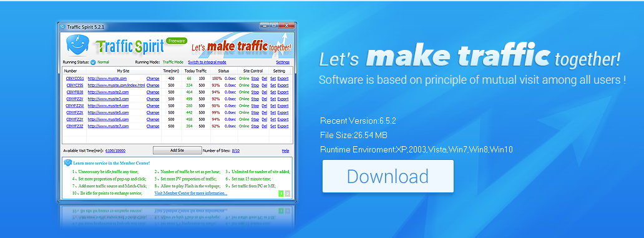Click Recent Version:6.5.2 text
The image size is (644, 238).
(x=358, y=121)
